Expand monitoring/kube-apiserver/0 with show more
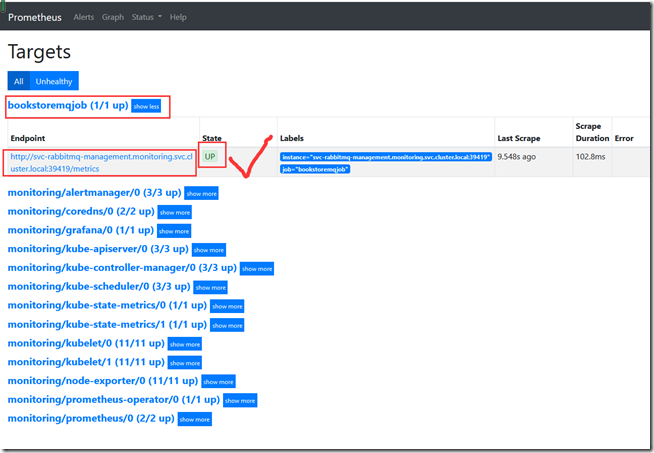The height and width of the screenshot is (453, 654). (x=209, y=250)
